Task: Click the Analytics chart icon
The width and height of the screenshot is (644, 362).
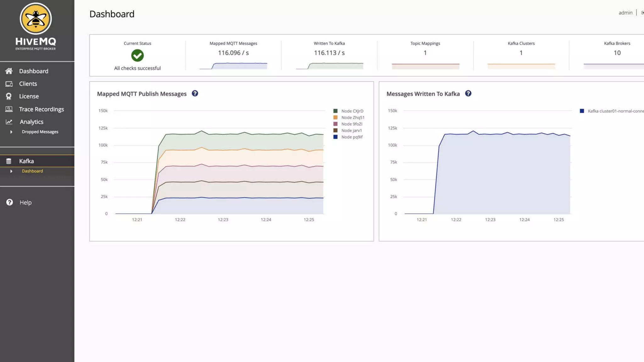Action: 9,122
